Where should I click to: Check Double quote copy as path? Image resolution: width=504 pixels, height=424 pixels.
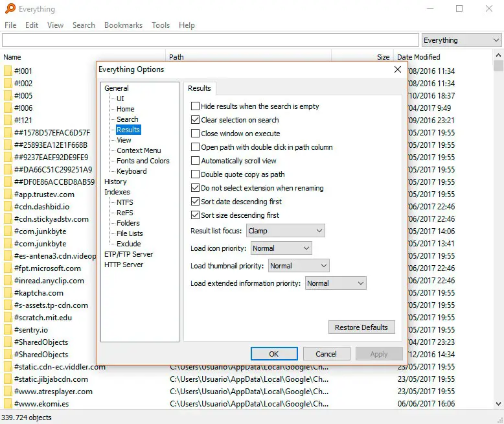[195, 174]
